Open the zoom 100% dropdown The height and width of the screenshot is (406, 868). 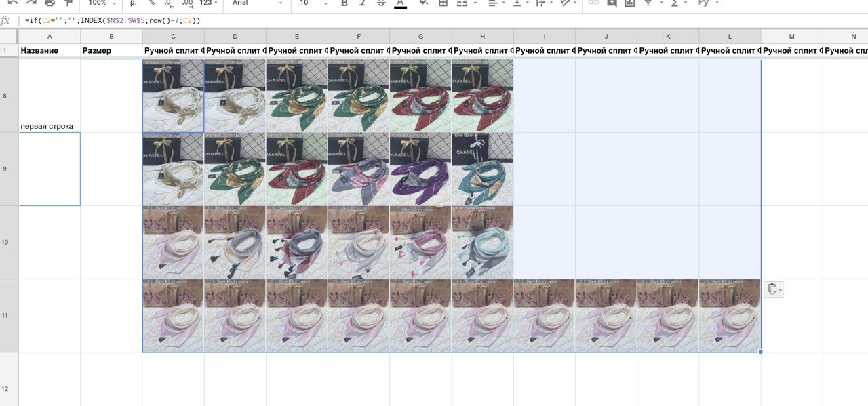pos(102,3)
